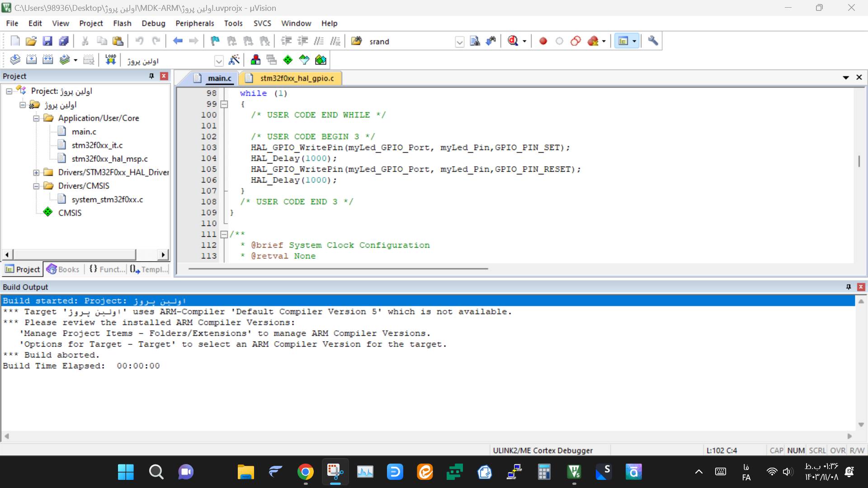The image size is (868, 488).
Task: Click the Translate file icon in build toolbar
Action: click(15, 60)
